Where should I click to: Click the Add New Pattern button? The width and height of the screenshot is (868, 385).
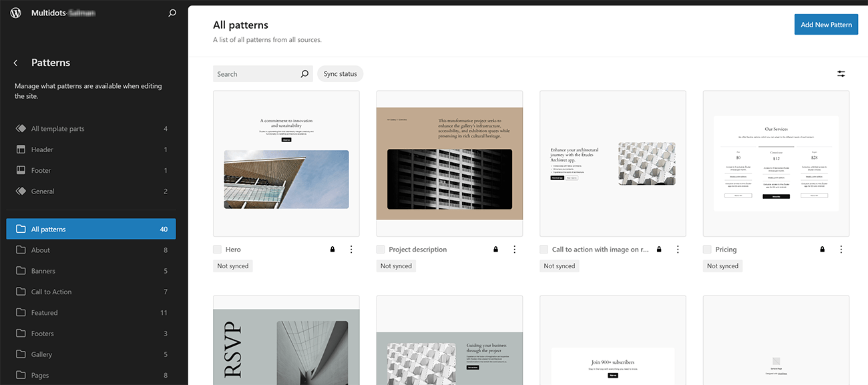[x=826, y=25]
